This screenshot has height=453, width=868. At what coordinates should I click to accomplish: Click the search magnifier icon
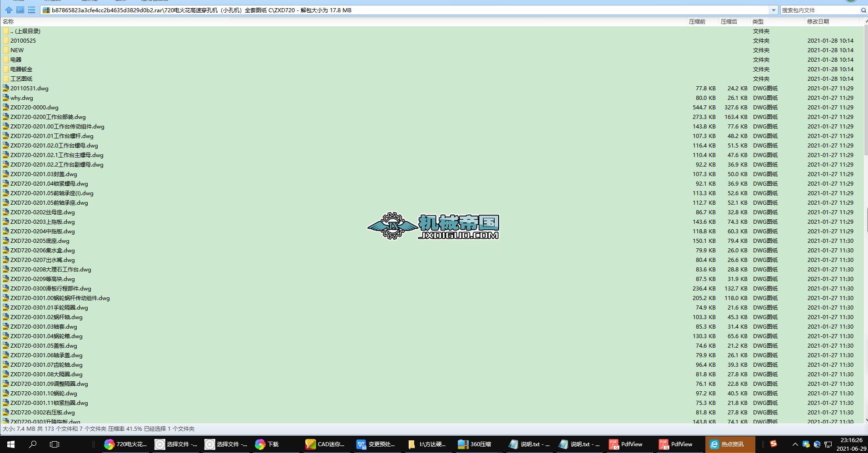pos(863,10)
